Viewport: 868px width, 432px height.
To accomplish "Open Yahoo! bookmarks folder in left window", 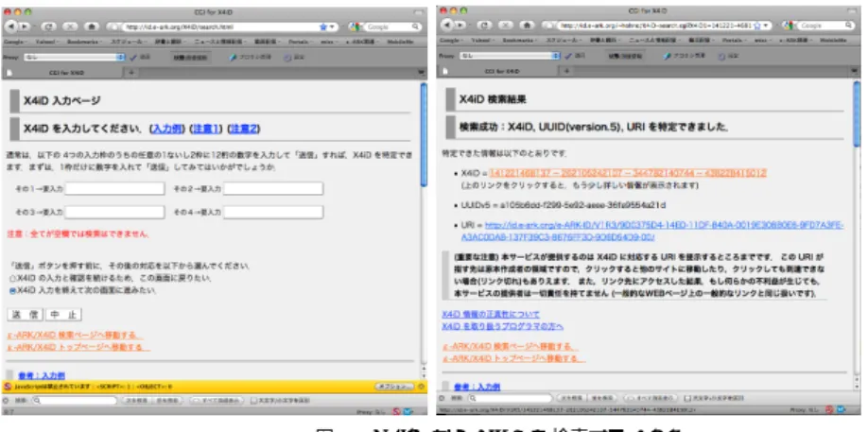I will click(x=45, y=42).
